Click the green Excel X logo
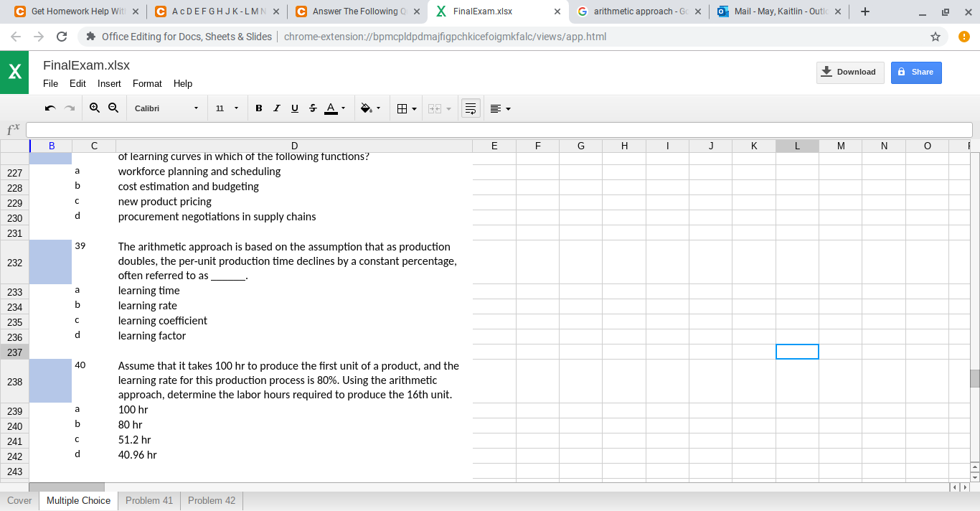Image resolution: width=980 pixels, height=511 pixels. [14, 72]
